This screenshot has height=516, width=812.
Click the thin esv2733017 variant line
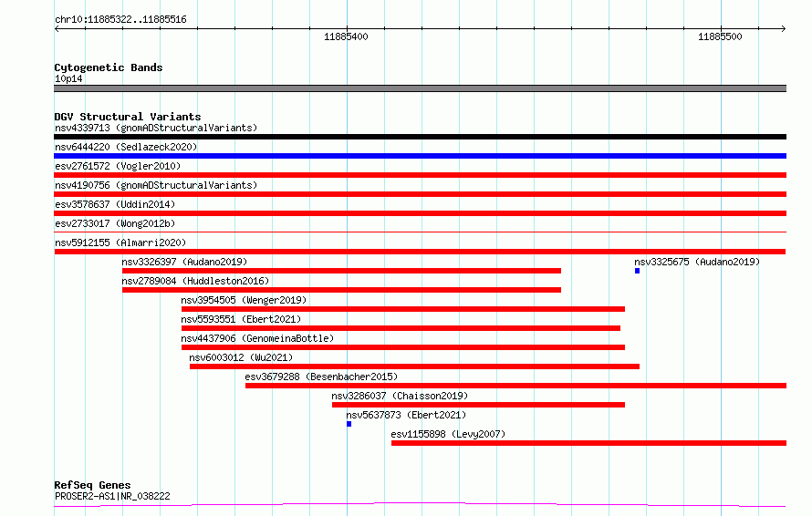click(420, 232)
